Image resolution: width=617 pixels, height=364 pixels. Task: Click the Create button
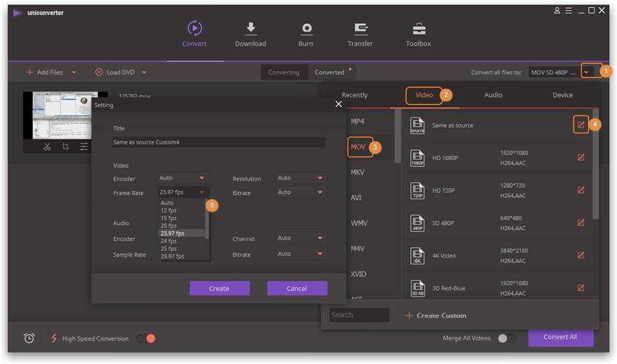point(219,288)
